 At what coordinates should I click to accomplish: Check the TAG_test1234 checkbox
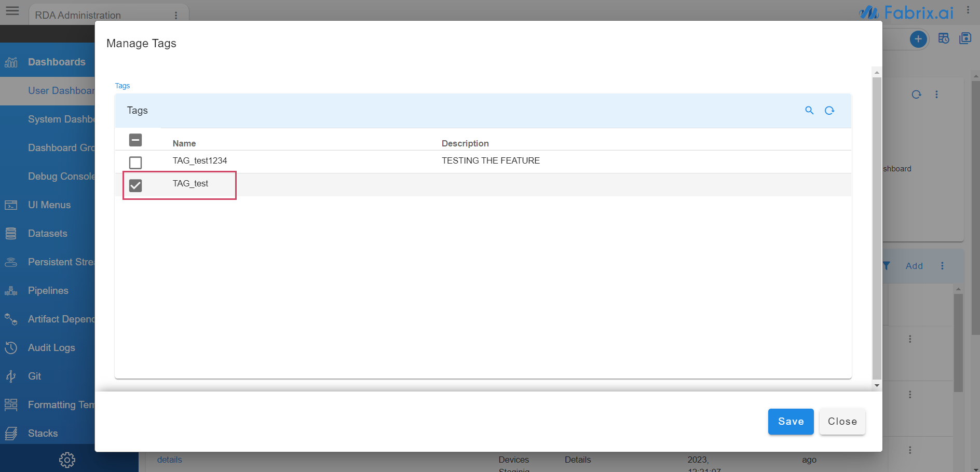[135, 163]
